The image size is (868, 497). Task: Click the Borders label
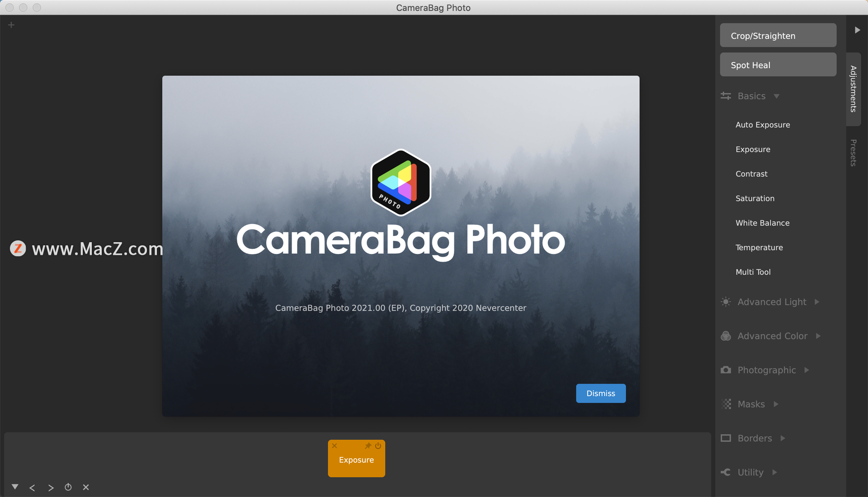pos(755,438)
